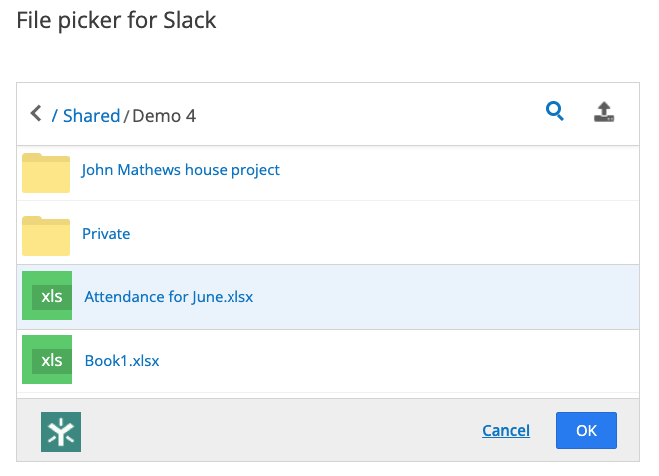The height and width of the screenshot is (476, 659).
Task: Click the teal logo icon in footer
Action: (x=61, y=432)
